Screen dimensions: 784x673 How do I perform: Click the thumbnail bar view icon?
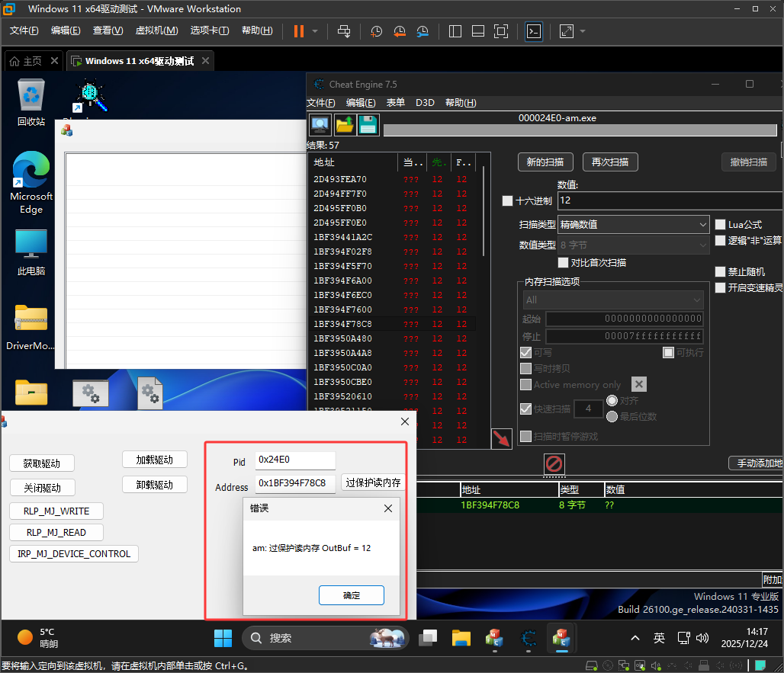click(x=478, y=31)
